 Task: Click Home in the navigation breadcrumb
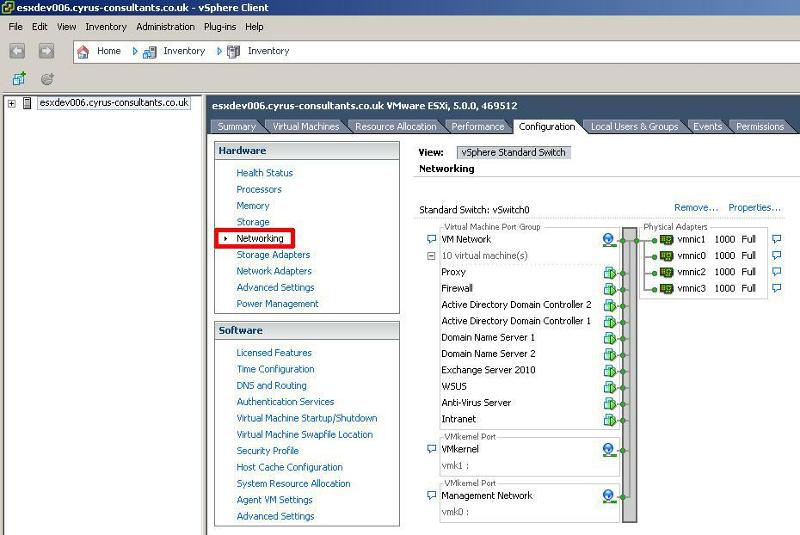(x=109, y=51)
